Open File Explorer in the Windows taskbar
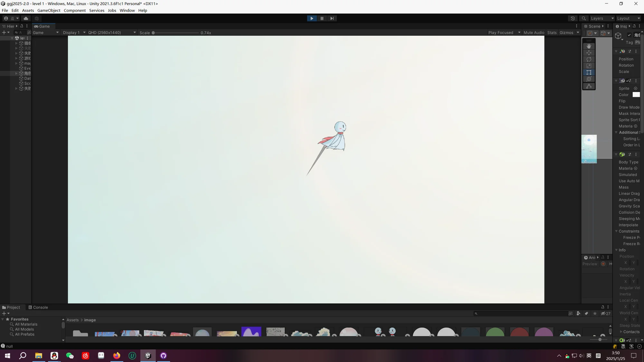The height and width of the screenshot is (362, 644). click(x=39, y=356)
